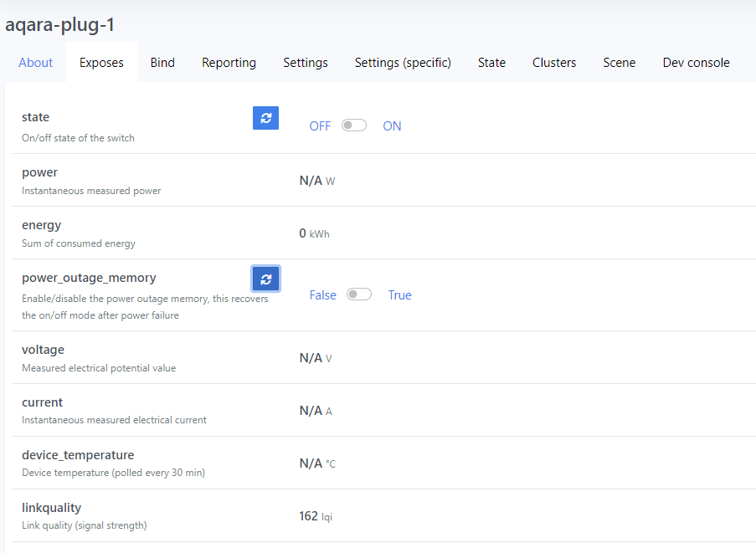The width and height of the screenshot is (756, 553).
Task: Open the Dev console tab
Action: click(x=696, y=63)
